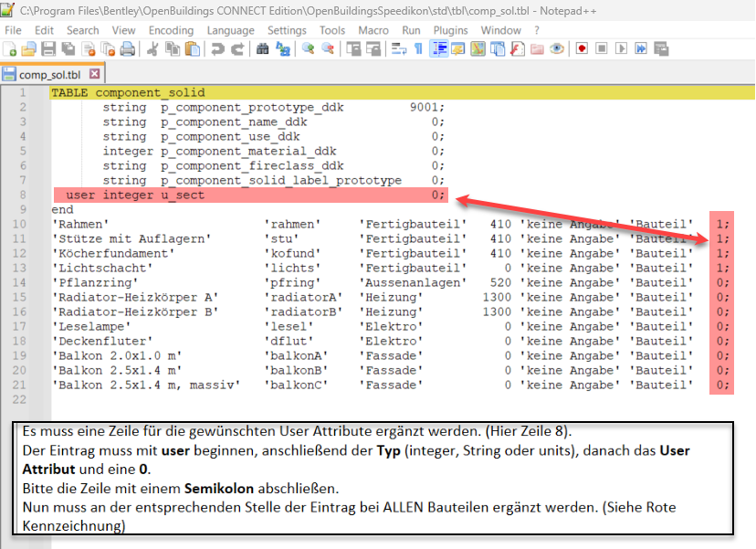Open Find with the binoculars icon
Viewport: 756px width, 549px height.
coord(263,48)
